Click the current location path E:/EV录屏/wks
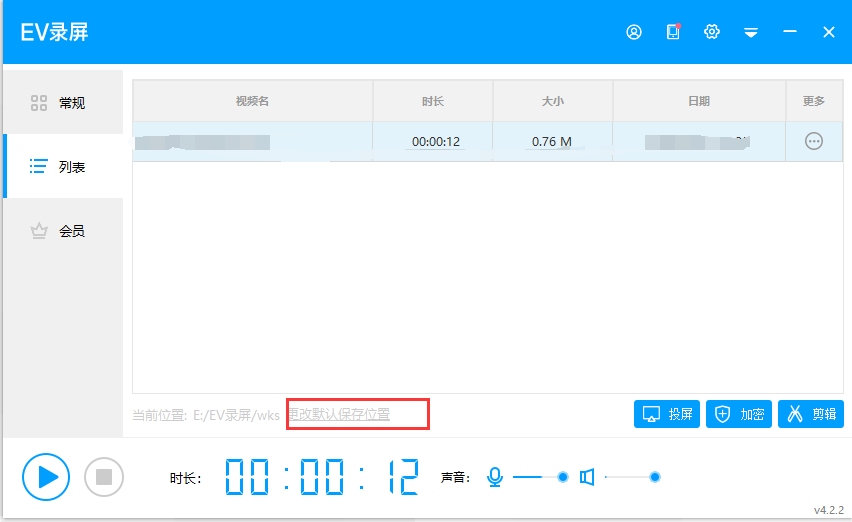Image resolution: width=852 pixels, height=522 pixels. pyautogui.click(x=236, y=416)
